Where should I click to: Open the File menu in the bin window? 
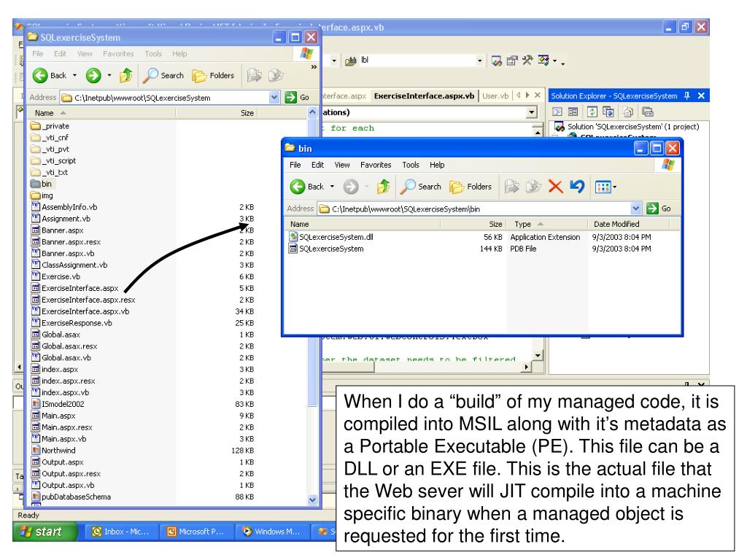point(295,165)
